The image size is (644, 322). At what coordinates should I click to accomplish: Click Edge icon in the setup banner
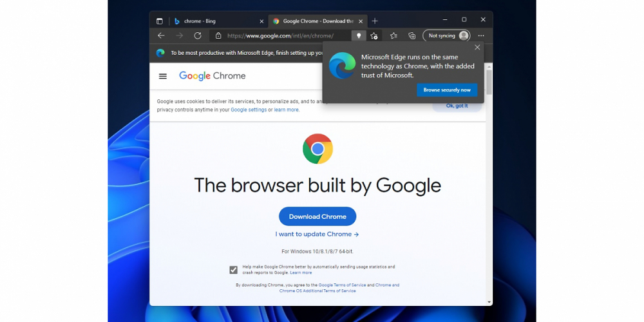[x=160, y=53]
